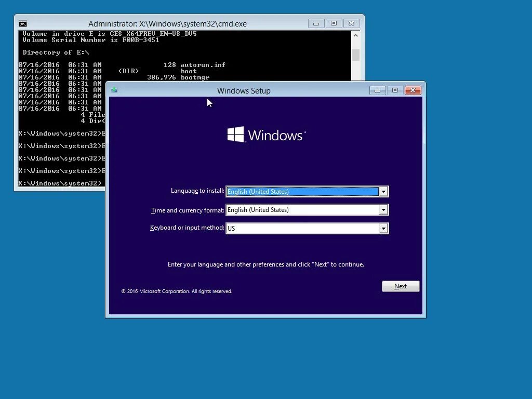Close the cmd.exe command prompt window

[x=352, y=23]
